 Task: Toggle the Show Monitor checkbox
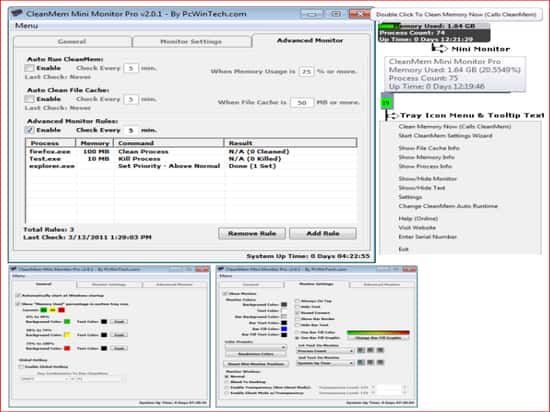tap(225, 293)
